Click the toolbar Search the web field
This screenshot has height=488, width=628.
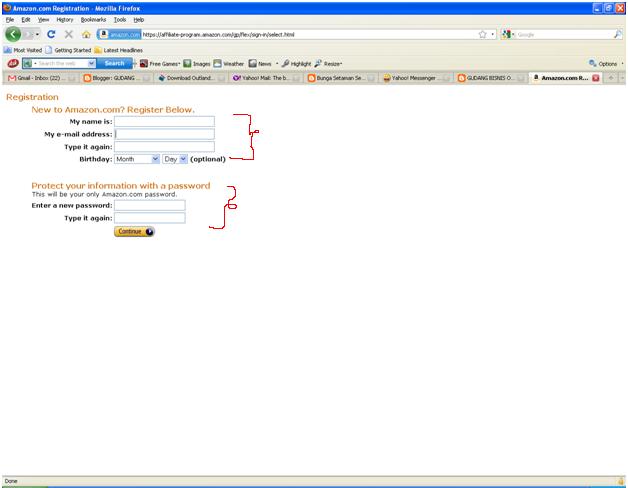(x=60, y=63)
